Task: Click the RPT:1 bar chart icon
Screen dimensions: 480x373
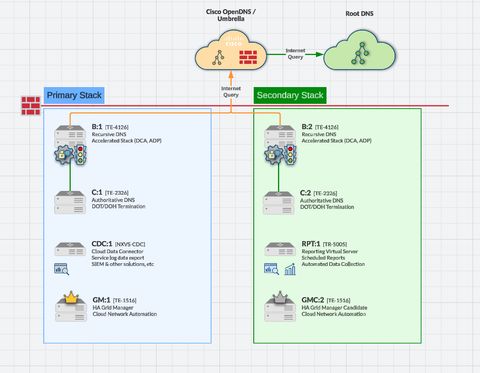Action: click(x=290, y=269)
